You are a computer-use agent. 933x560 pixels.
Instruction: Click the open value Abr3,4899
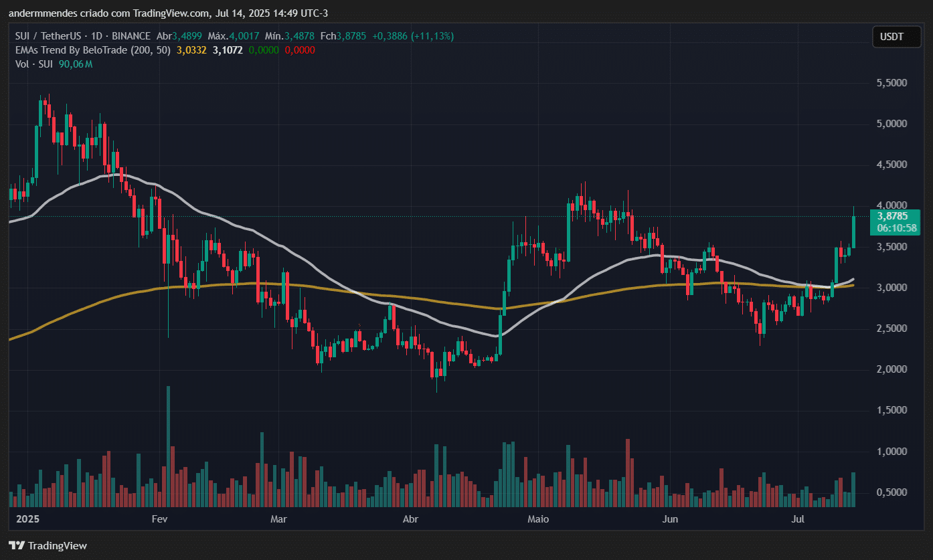(181, 36)
